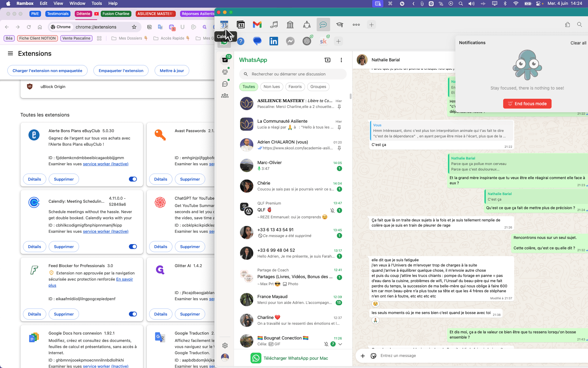588x368 pixels.
Task: Open the Skool 'sk' service icon
Action: 323,41
